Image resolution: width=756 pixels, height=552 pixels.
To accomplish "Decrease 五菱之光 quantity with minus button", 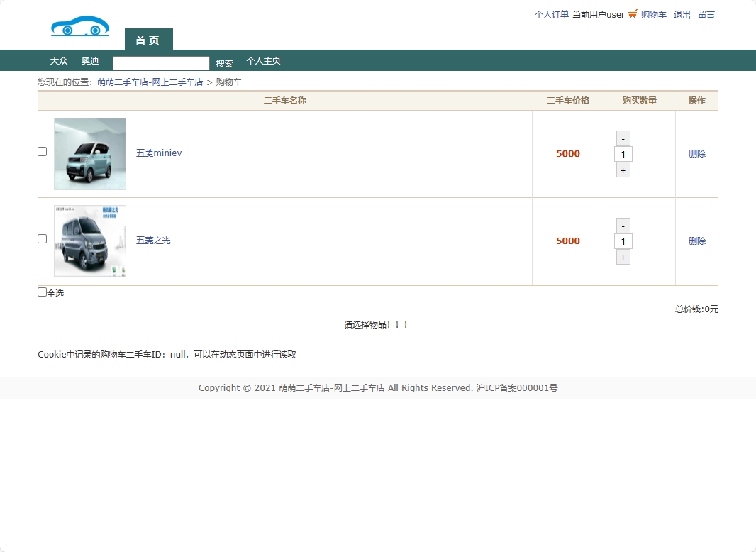I will pyautogui.click(x=623, y=225).
